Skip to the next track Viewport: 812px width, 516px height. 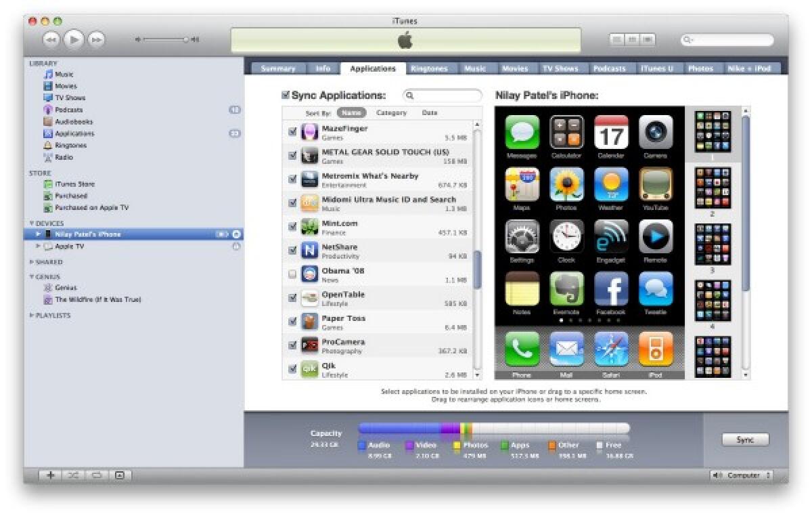pyautogui.click(x=97, y=40)
